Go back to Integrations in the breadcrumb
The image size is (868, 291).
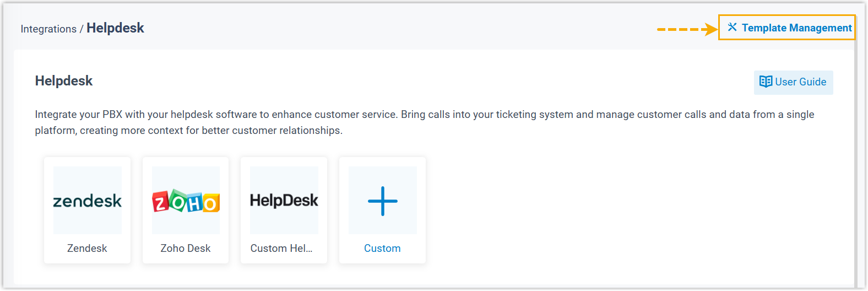pyautogui.click(x=48, y=29)
